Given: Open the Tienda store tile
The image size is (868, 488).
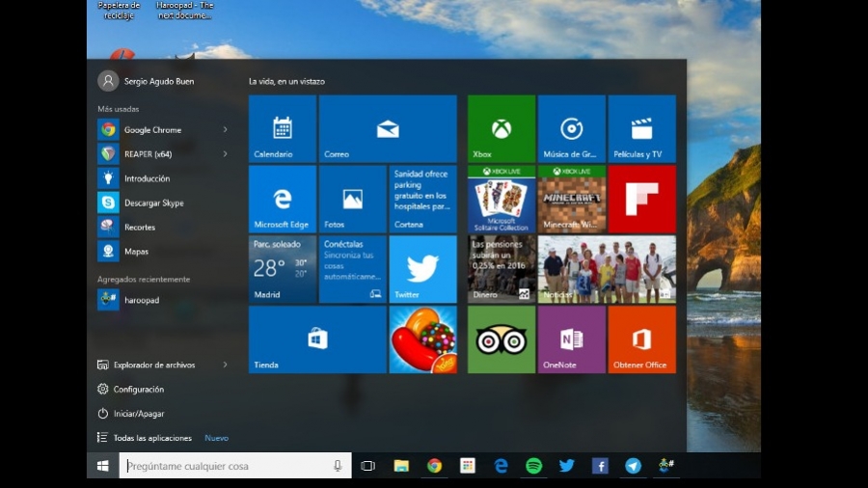Looking at the screenshot, I should (317, 339).
